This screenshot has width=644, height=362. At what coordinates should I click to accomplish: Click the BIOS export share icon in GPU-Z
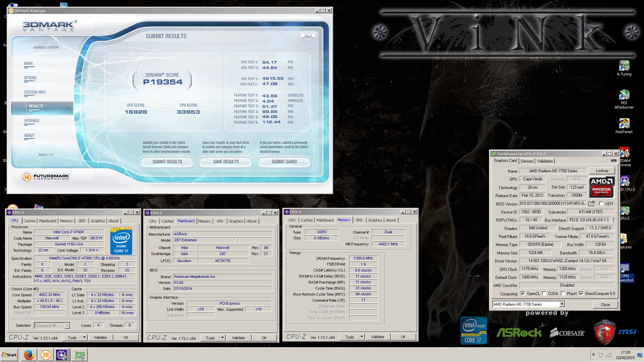tap(592, 203)
